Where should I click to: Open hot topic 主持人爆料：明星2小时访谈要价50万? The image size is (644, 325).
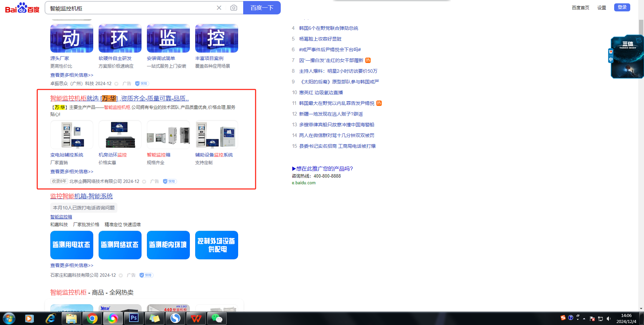coord(338,71)
